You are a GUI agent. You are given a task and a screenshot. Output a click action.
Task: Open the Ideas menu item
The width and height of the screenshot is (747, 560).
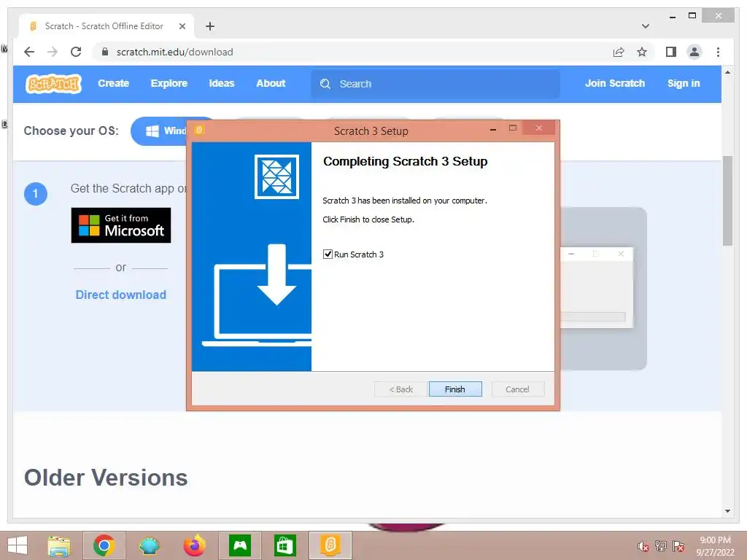[222, 83]
